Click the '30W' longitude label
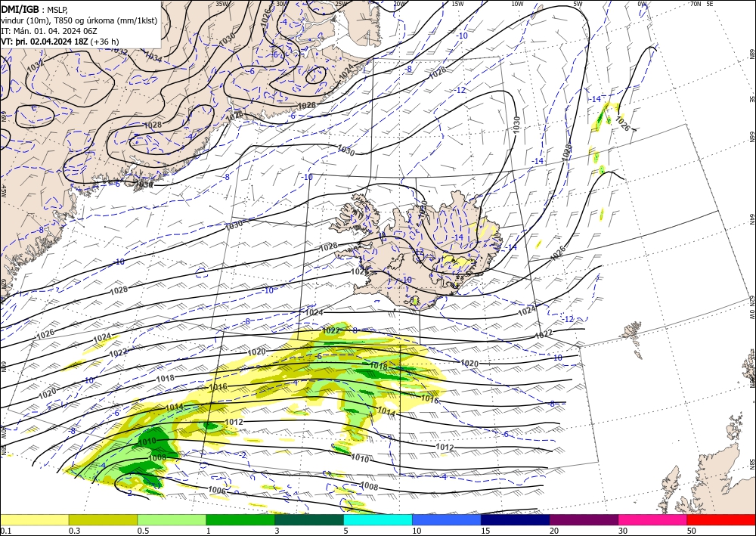 click(x=282, y=4)
